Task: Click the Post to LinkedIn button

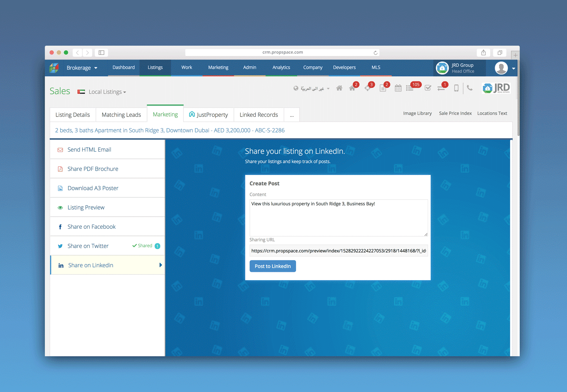Action: coord(273,266)
